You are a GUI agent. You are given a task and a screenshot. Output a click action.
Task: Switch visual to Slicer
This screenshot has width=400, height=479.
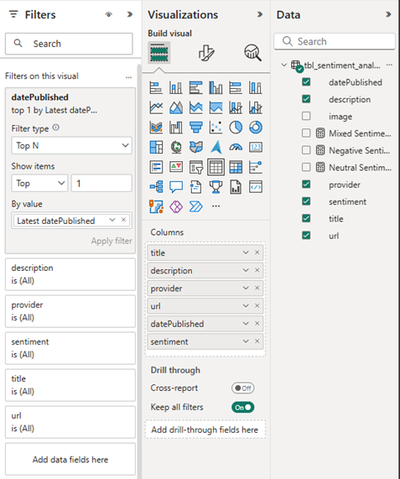(x=196, y=167)
